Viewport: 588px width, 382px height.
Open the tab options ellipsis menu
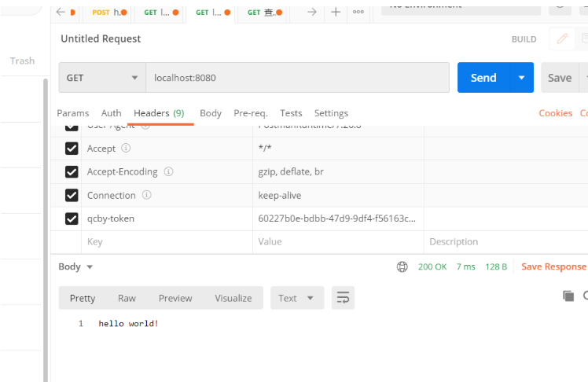click(358, 12)
